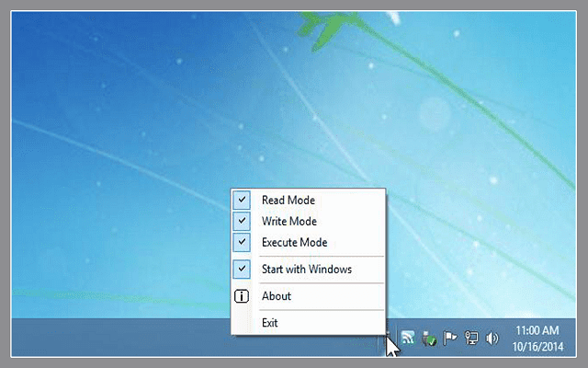The height and width of the screenshot is (368, 588).
Task: Click the 11:00 AM taskbar clock
Action: click(x=537, y=330)
